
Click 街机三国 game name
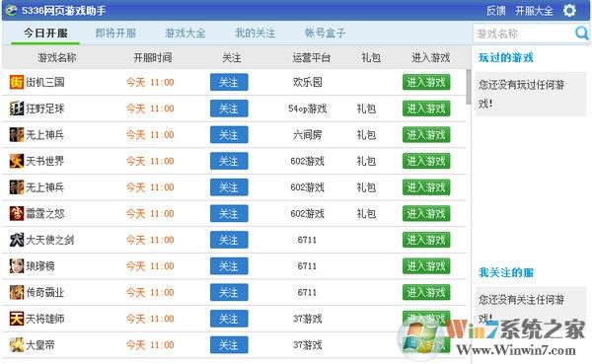(45, 82)
